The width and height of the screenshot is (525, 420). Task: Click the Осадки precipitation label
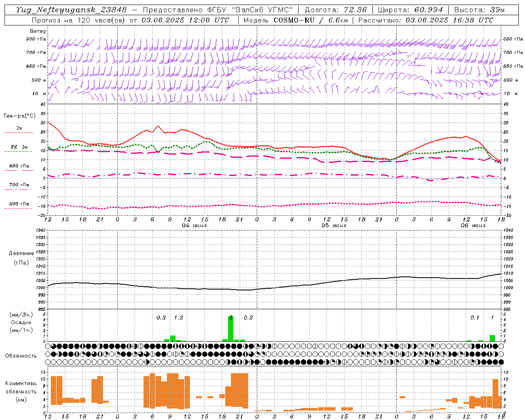point(21,322)
